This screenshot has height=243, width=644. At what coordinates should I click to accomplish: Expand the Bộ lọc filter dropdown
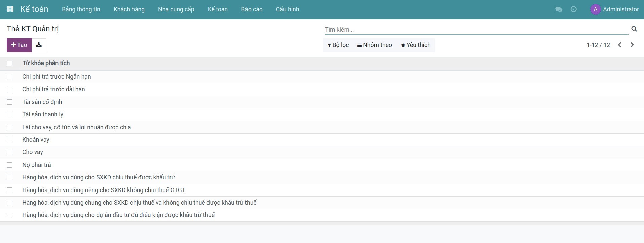point(338,45)
